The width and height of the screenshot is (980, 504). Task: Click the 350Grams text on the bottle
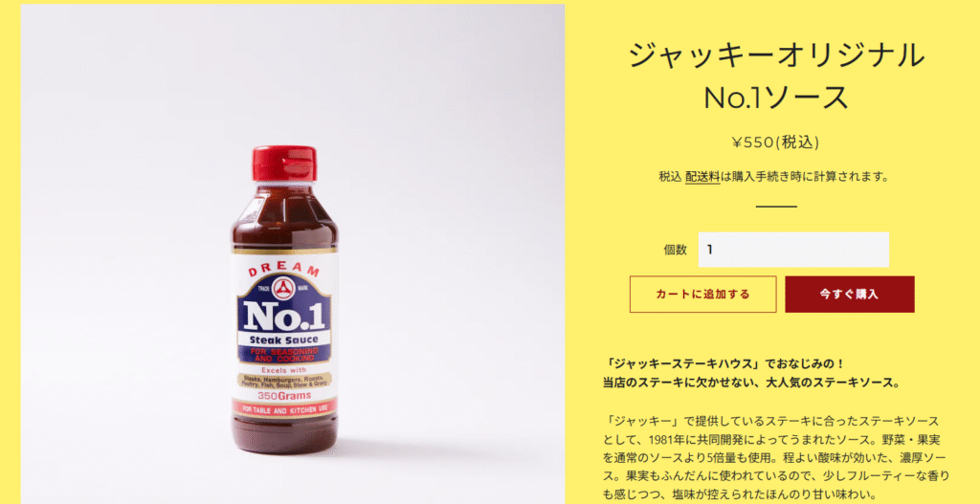click(284, 396)
